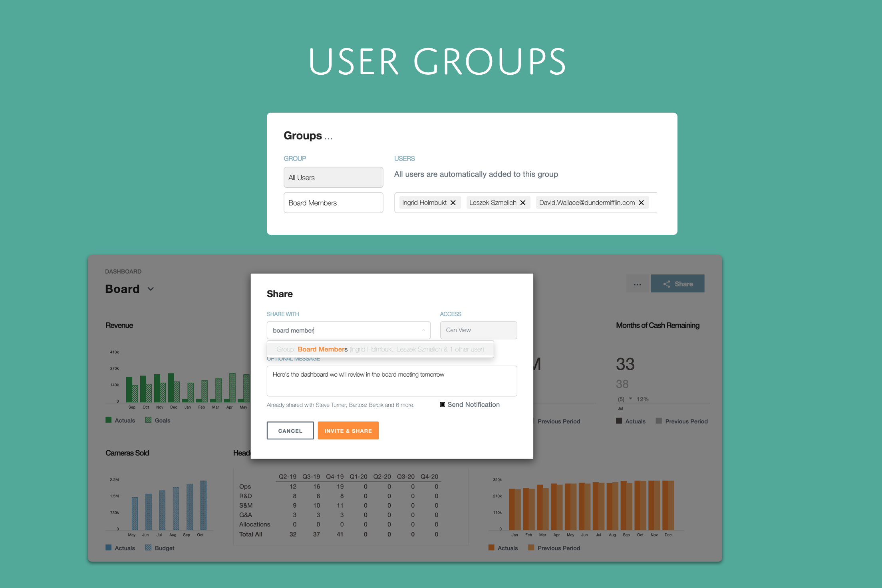Click share icon on the Share button
Image resolution: width=882 pixels, height=588 pixels.
(x=665, y=284)
